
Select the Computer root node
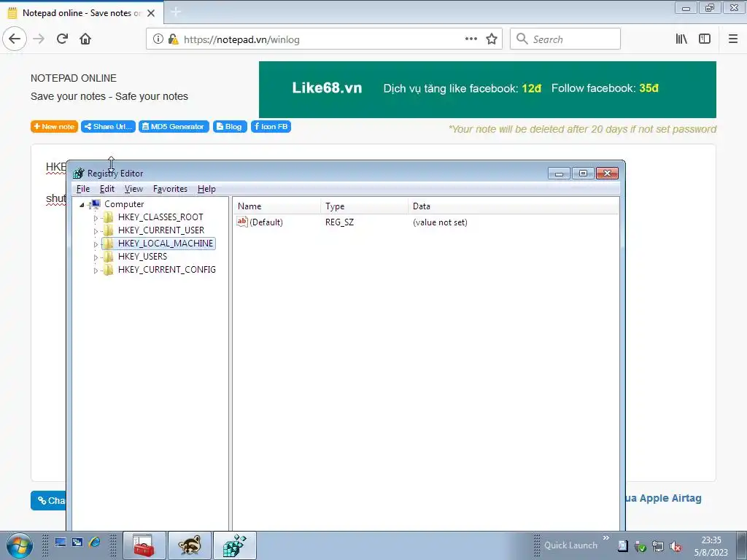(124, 204)
